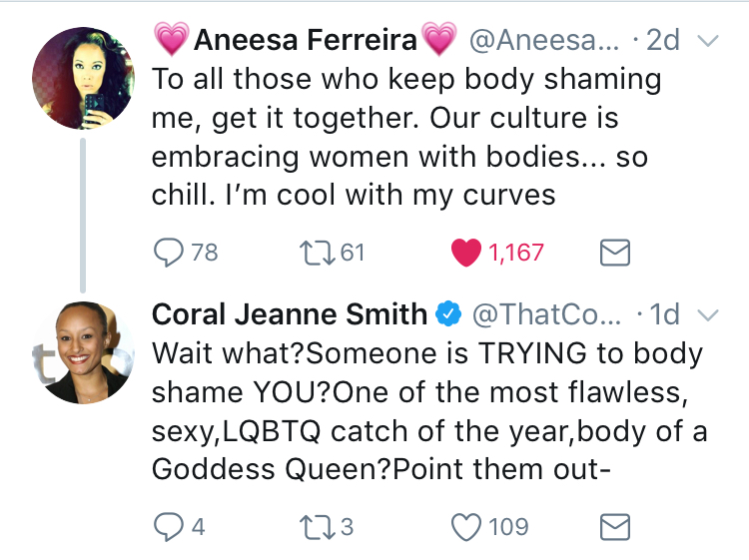Image resolution: width=749 pixels, height=560 pixels.
Task: Visit Coral Jeanne Smith's profile name link
Action: (290, 314)
